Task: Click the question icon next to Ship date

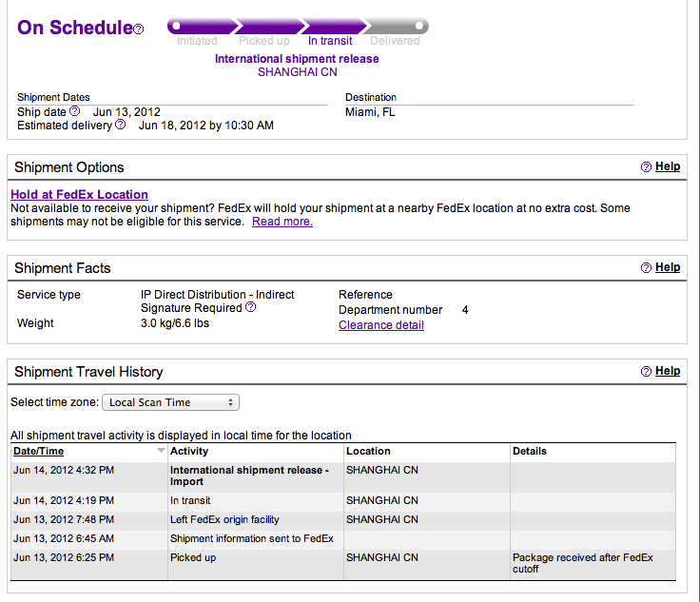Action: [75, 110]
